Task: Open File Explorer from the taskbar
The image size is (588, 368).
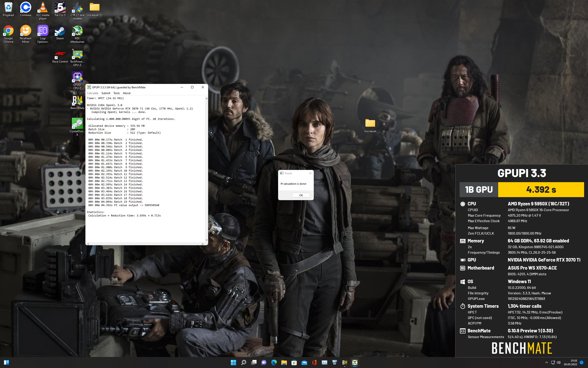Action: pyautogui.click(x=284, y=362)
